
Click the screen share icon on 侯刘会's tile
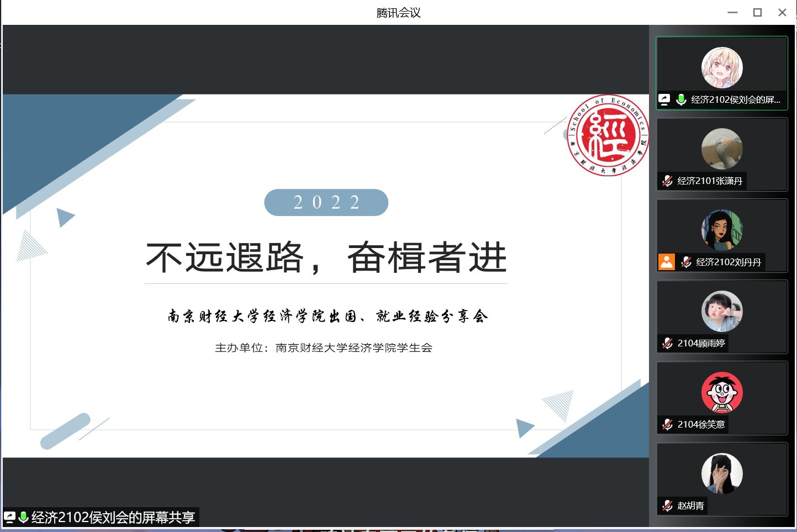pos(664,99)
